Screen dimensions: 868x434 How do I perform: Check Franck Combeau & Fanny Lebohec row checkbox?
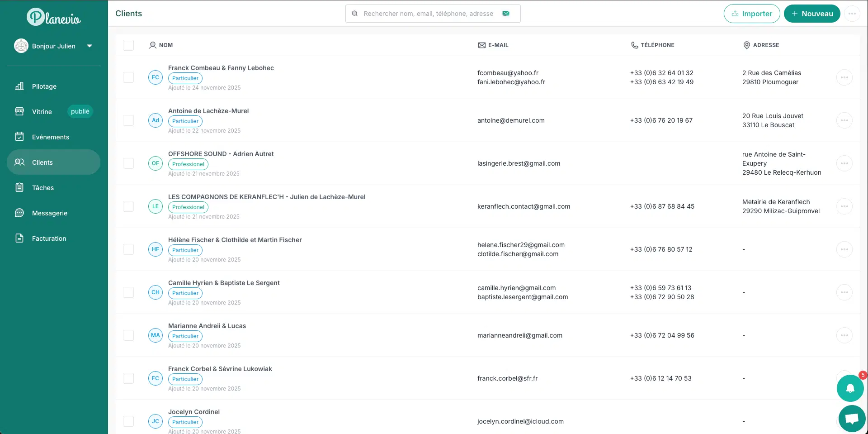128,77
